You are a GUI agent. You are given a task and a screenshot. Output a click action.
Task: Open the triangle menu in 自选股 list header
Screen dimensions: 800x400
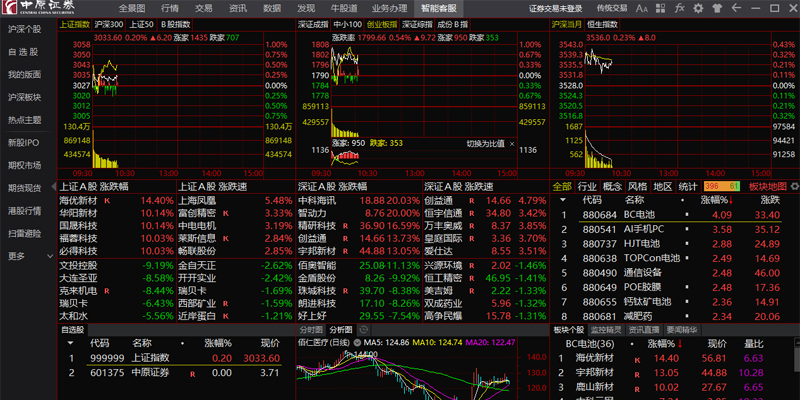point(70,343)
